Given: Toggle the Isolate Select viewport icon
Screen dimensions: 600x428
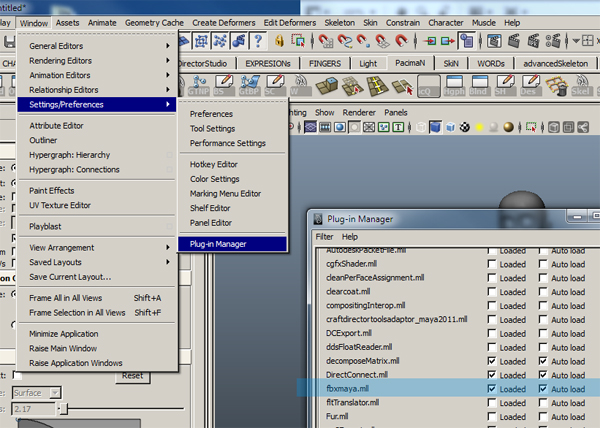Looking at the screenshot, I should coord(531,127).
